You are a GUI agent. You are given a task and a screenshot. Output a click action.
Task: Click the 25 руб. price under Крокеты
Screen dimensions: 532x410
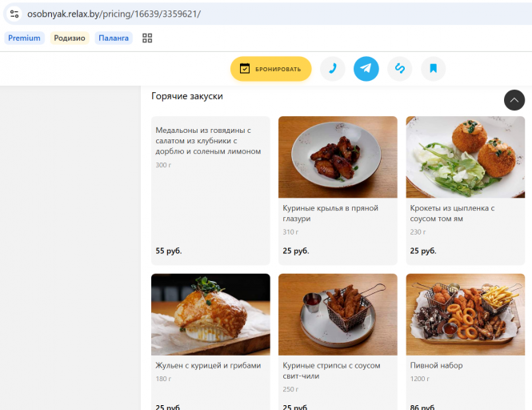(423, 251)
